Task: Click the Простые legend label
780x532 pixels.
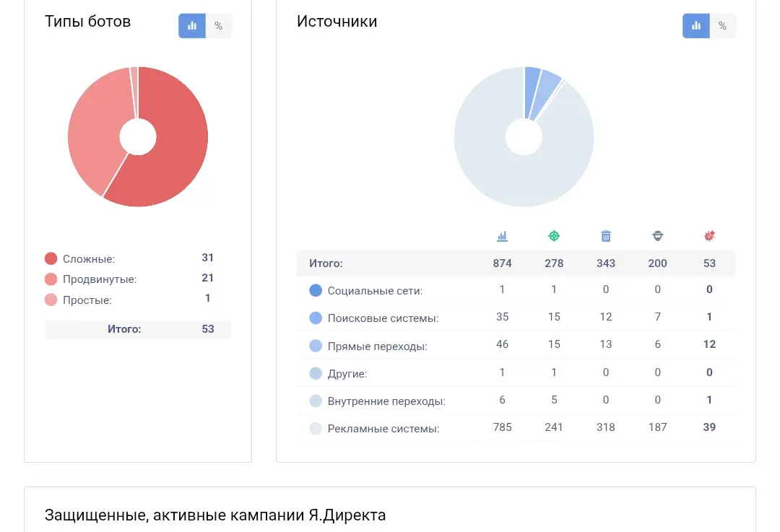Action: coord(87,300)
